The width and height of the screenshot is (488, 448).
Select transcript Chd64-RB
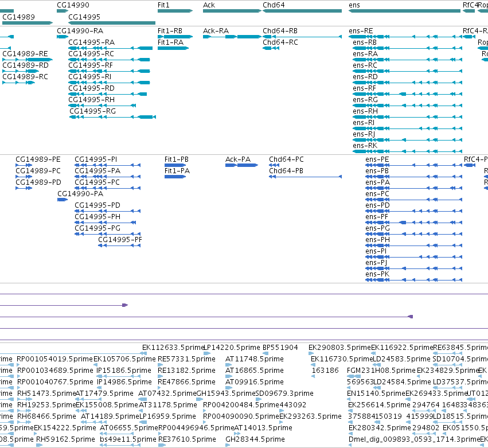[280, 31]
